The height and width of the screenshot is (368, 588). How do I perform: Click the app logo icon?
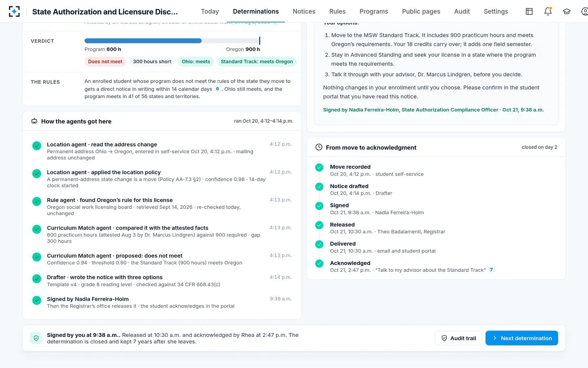click(x=14, y=11)
